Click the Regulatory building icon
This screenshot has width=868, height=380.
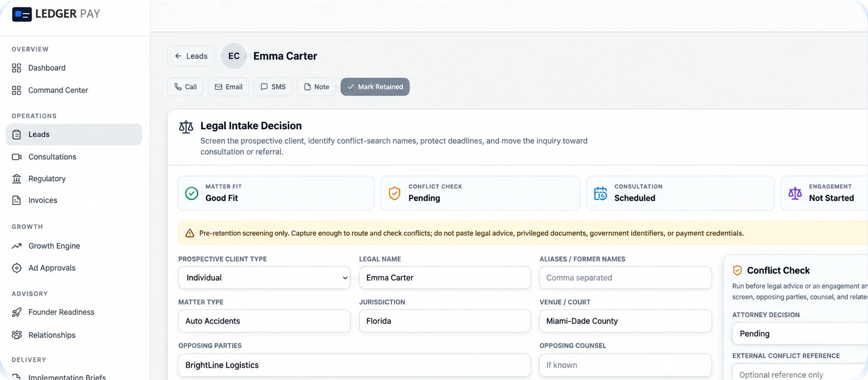(17, 178)
